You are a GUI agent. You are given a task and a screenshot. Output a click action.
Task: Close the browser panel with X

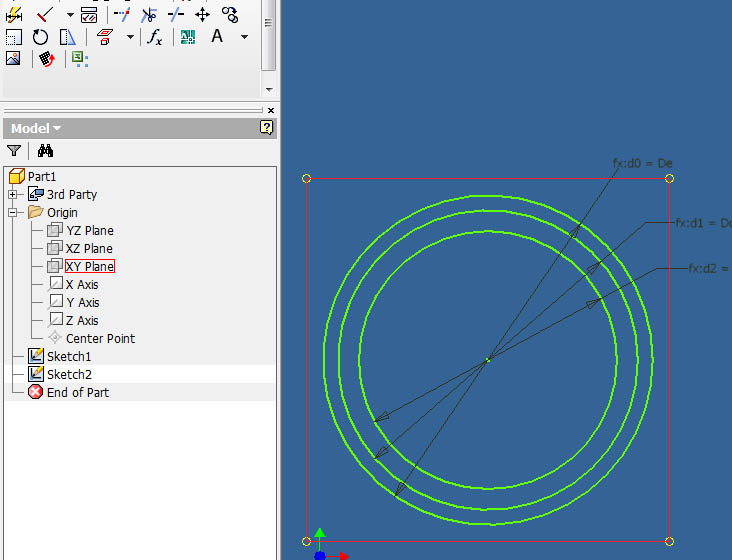click(x=271, y=111)
